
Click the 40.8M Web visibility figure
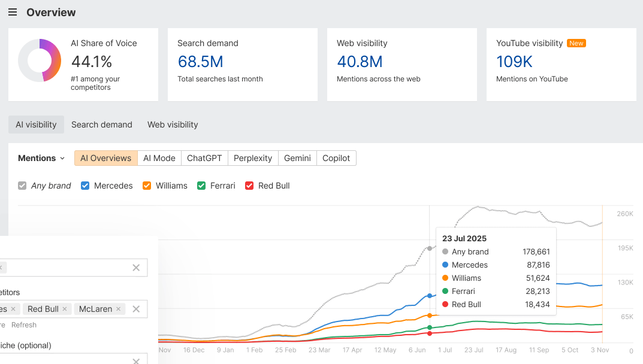pyautogui.click(x=360, y=62)
